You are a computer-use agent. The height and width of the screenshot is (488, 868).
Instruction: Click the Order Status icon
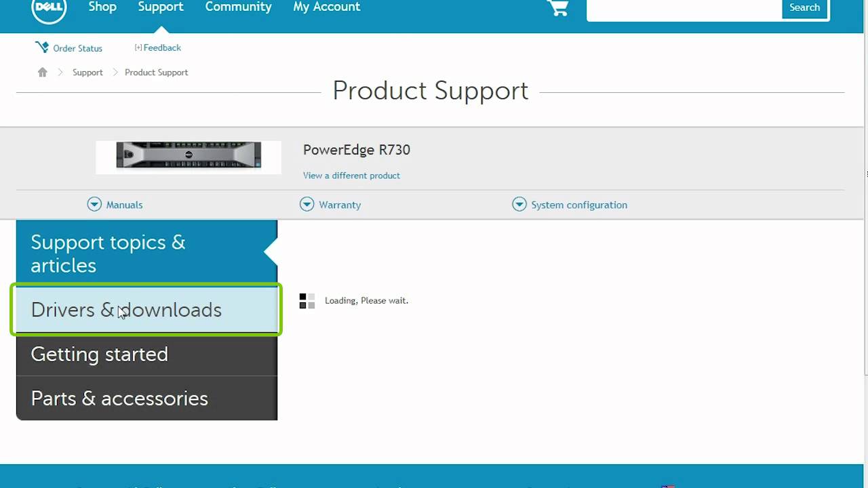click(42, 47)
